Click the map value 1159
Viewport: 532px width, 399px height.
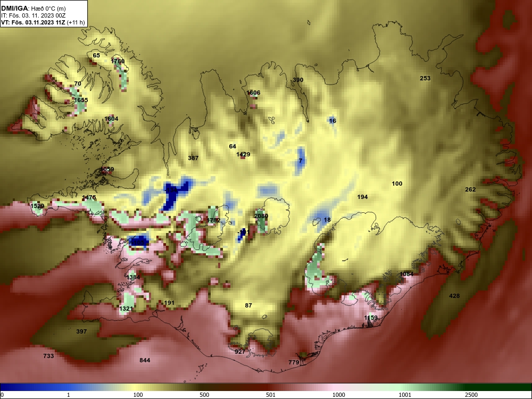(x=371, y=318)
